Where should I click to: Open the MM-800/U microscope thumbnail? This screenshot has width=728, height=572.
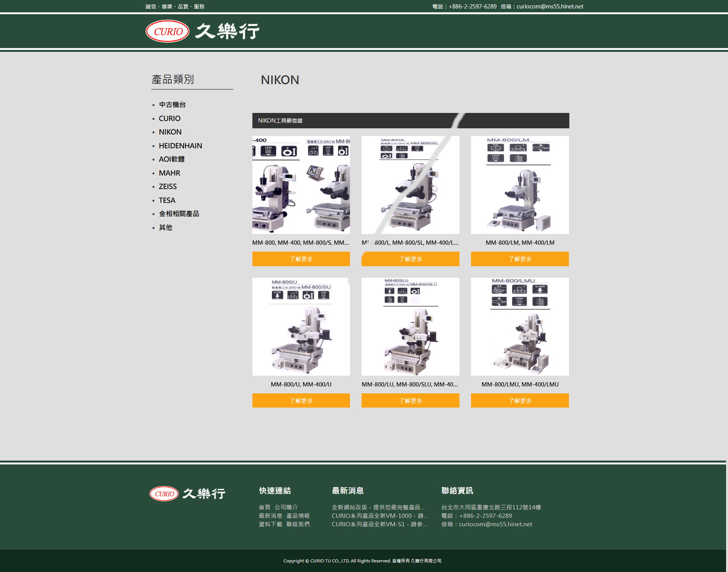pos(301,327)
